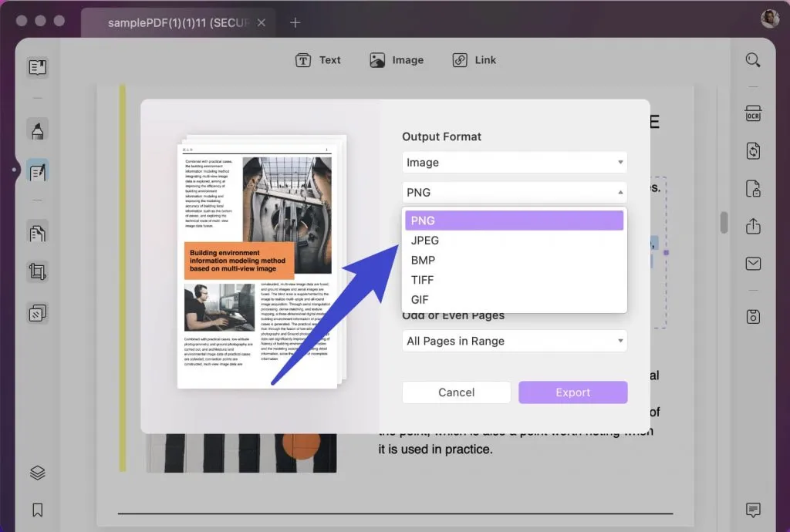
Task: Choose TIFF from the format list
Action: click(515, 280)
